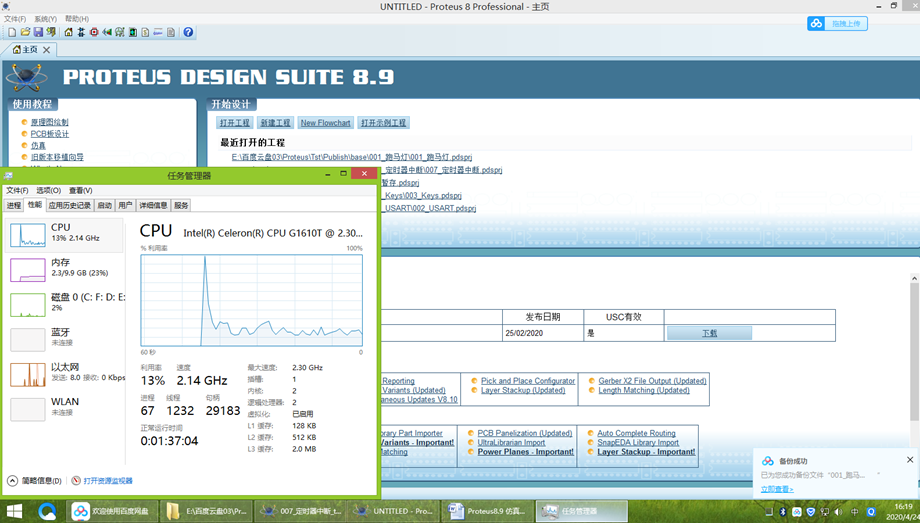Switch to Task Manager 应用历史记录 tab
The height and width of the screenshot is (524, 920).
[70, 205]
